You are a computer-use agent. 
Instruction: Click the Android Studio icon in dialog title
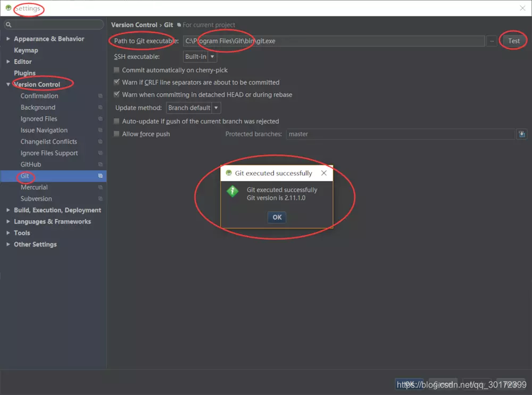point(229,173)
